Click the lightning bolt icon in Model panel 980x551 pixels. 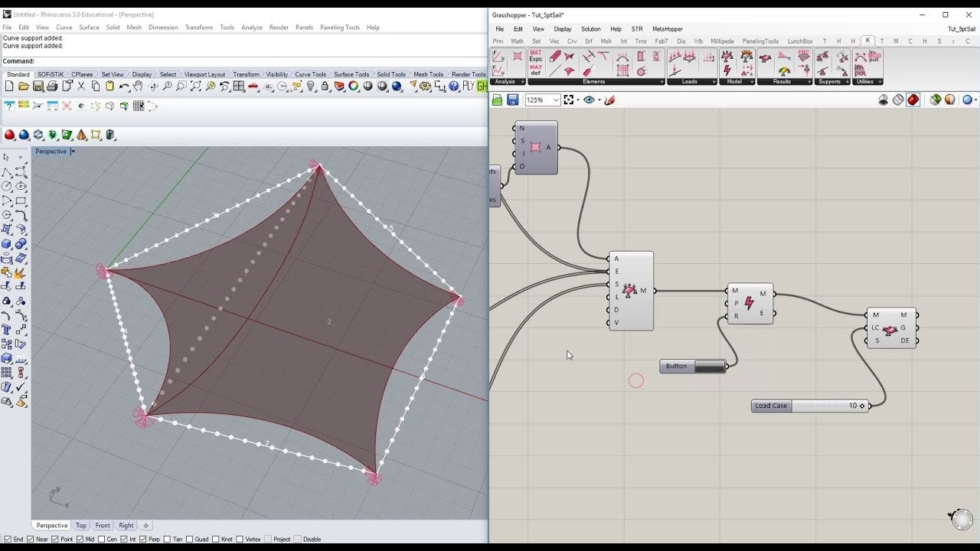pyautogui.click(x=727, y=70)
